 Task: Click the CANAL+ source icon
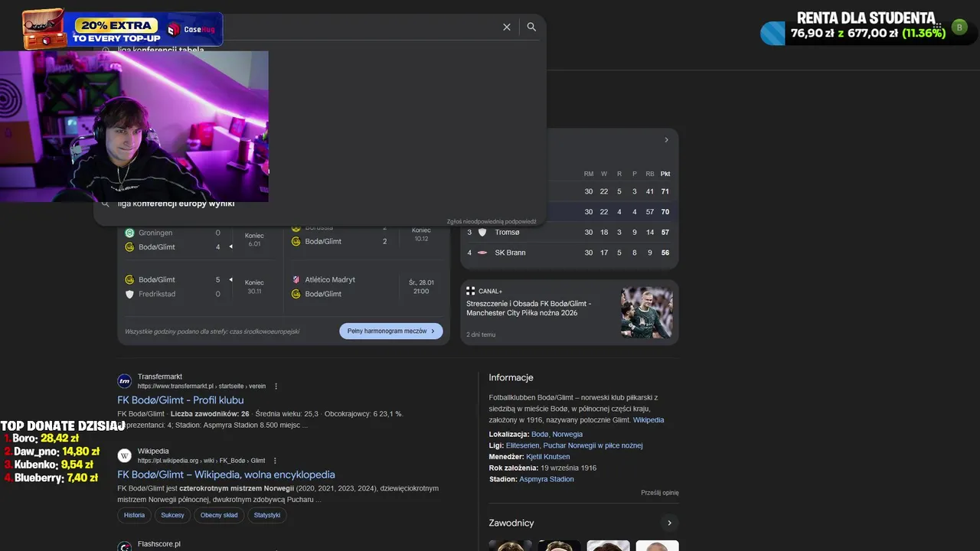click(x=471, y=291)
